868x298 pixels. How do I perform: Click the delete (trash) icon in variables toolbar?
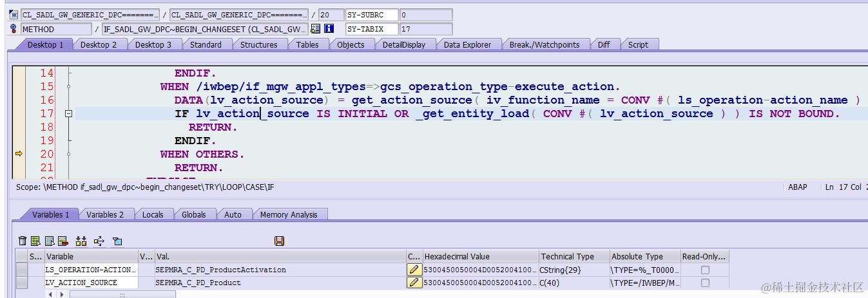(x=23, y=241)
